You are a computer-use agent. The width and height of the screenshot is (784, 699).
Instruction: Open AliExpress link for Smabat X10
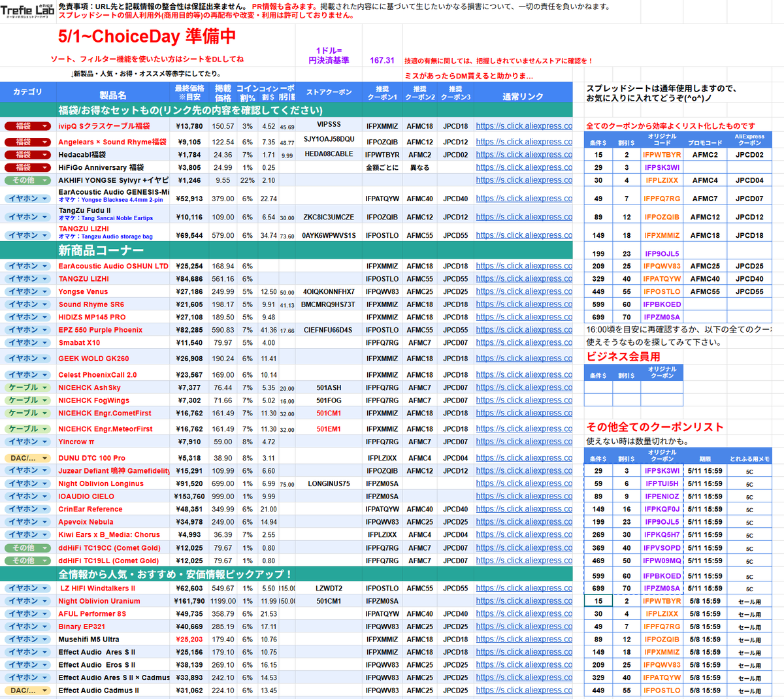point(524,342)
